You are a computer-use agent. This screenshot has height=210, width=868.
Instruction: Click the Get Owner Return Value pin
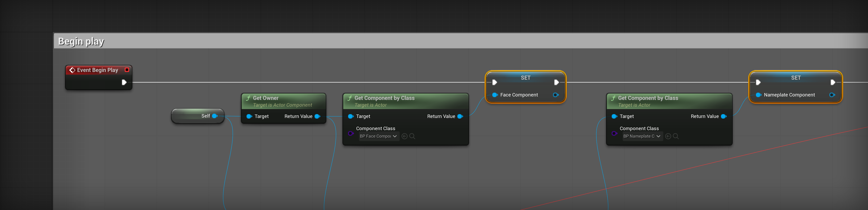pyautogui.click(x=317, y=116)
